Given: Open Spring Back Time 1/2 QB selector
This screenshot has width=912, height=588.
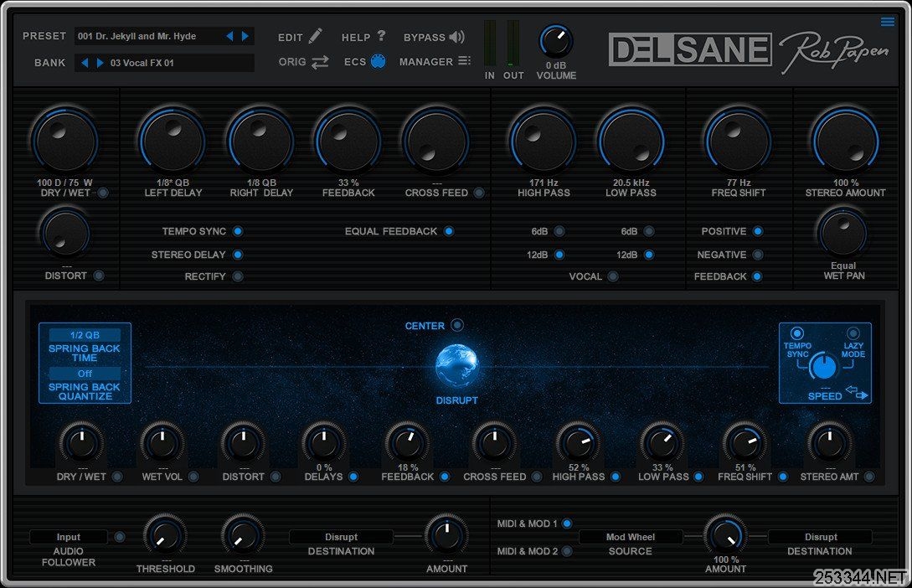Looking at the screenshot, I should [85, 335].
